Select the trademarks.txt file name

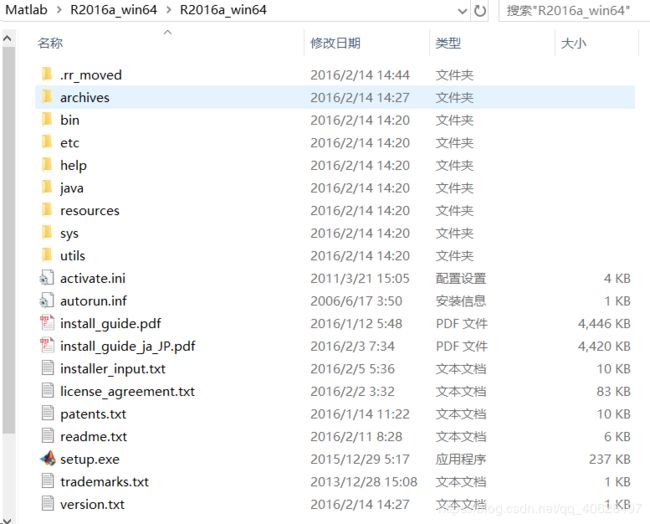click(x=104, y=482)
